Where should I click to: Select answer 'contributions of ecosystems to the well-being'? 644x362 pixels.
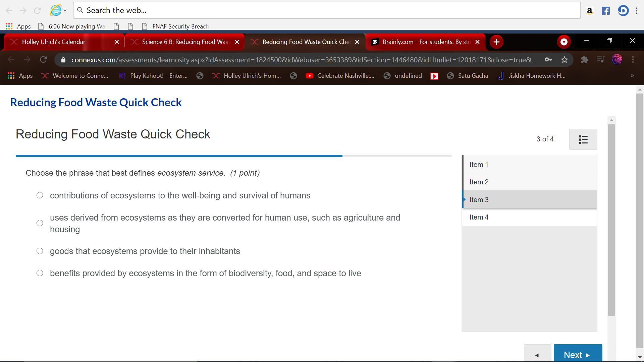(40, 195)
